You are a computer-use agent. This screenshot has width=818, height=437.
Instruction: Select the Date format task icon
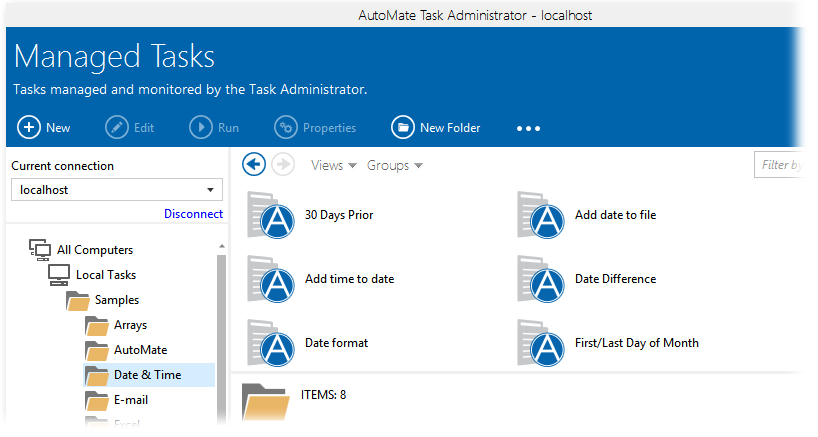(271, 343)
